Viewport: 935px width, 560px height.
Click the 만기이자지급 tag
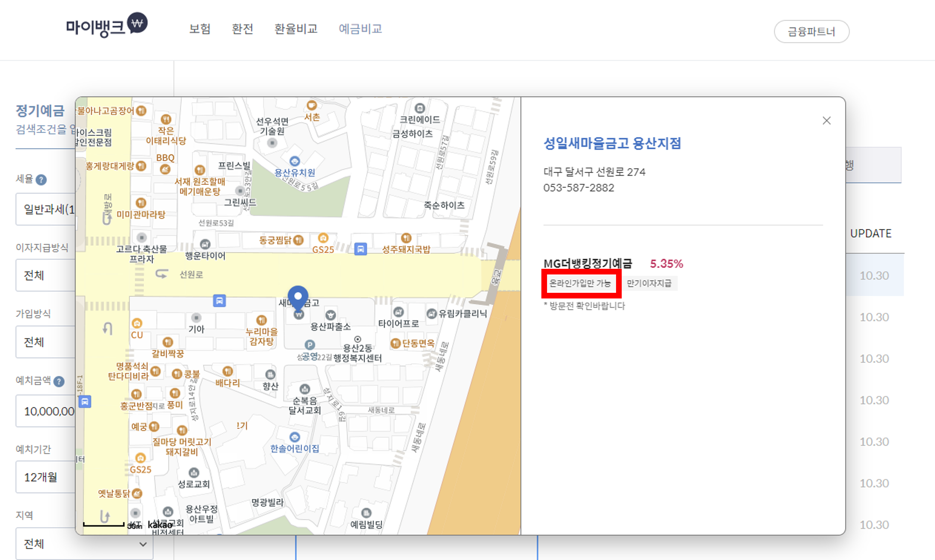[x=649, y=283]
